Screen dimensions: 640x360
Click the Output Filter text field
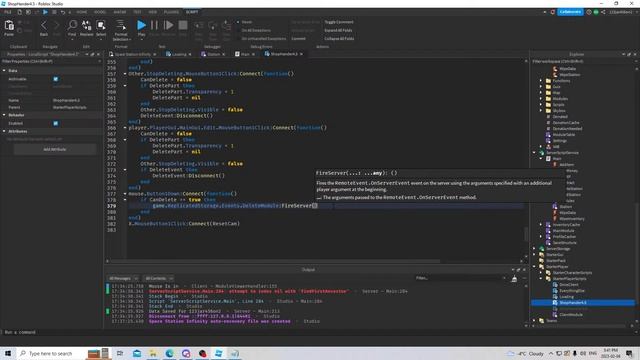pos(460,278)
